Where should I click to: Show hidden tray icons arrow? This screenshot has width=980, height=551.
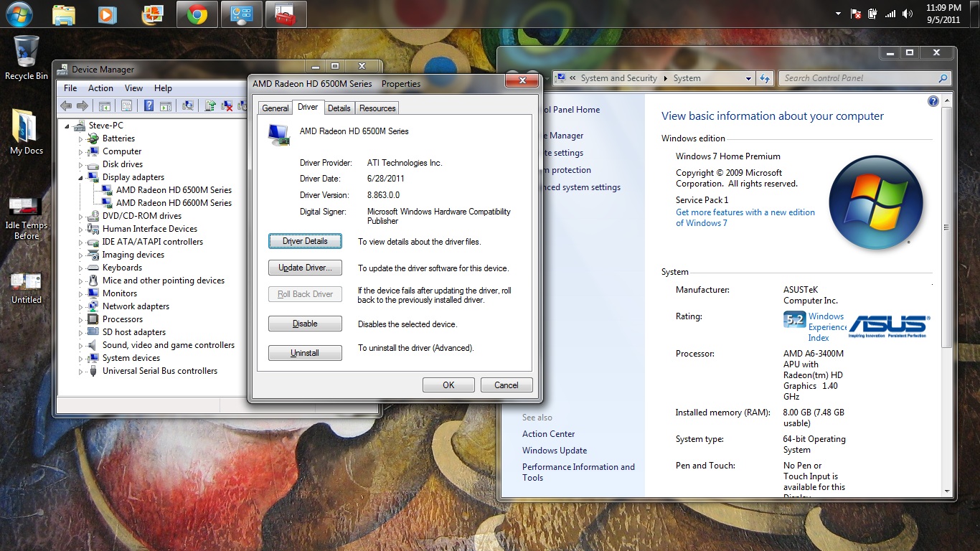[838, 14]
